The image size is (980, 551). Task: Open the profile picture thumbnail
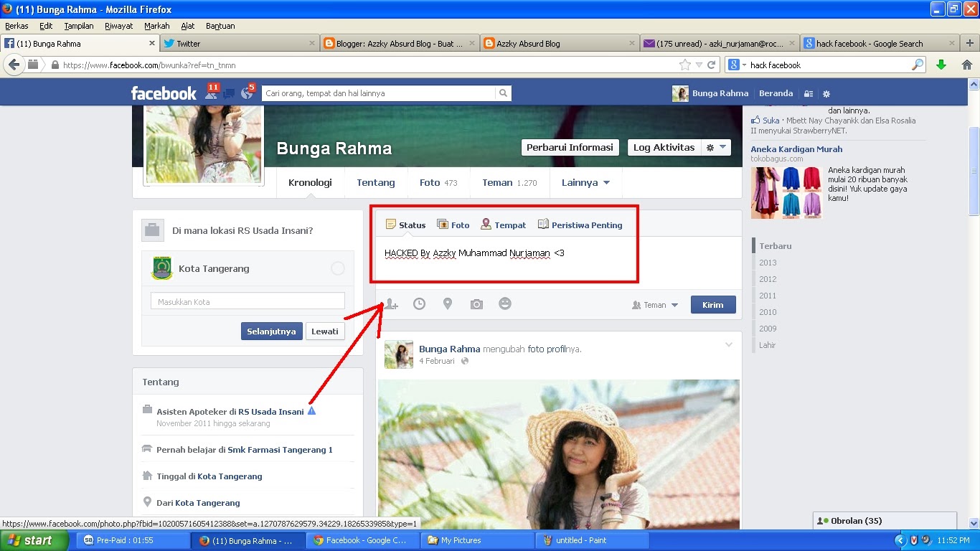[204, 145]
